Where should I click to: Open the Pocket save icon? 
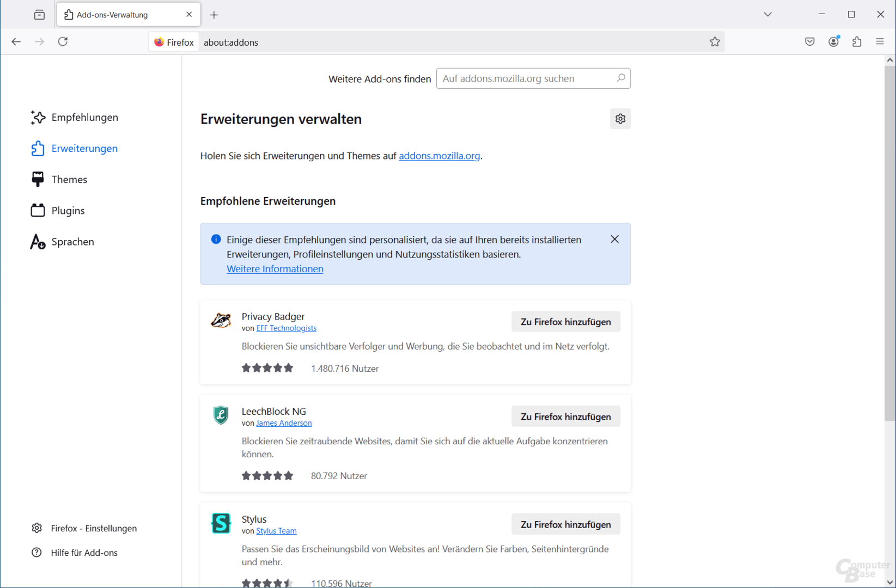810,42
